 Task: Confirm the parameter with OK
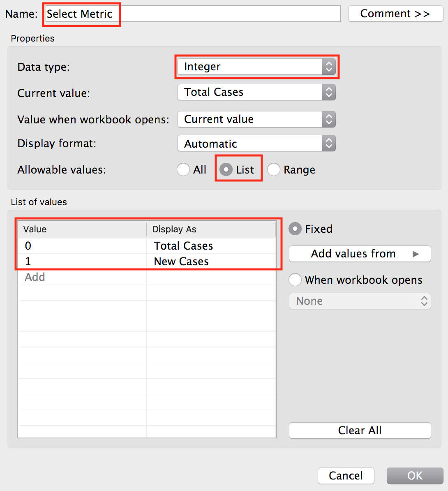pos(415,475)
